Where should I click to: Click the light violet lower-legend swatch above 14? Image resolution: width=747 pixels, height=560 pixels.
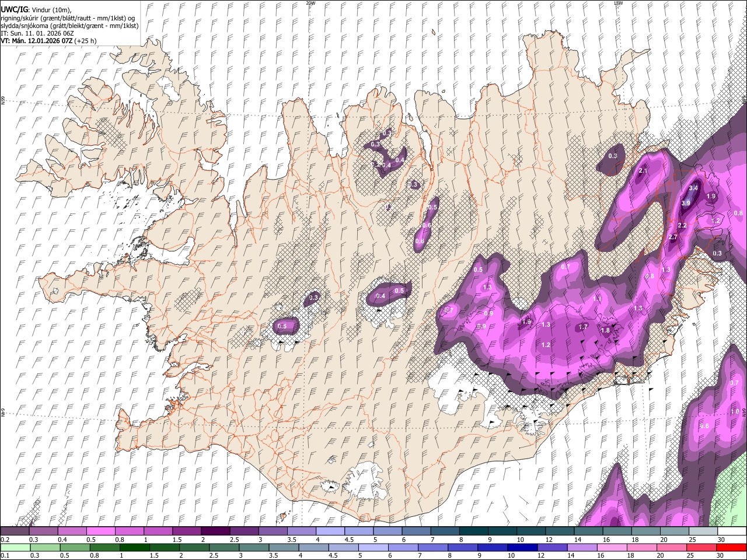pyautogui.click(x=582, y=548)
